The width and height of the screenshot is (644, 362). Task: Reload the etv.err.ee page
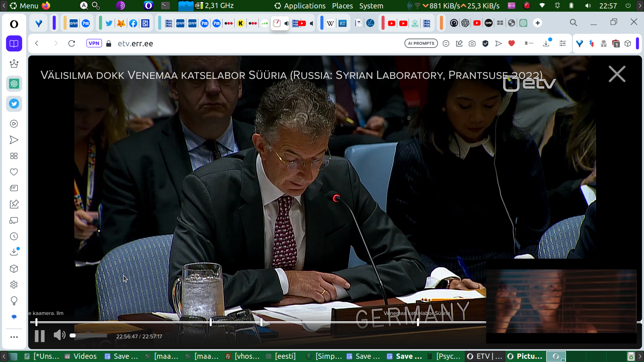click(x=72, y=43)
